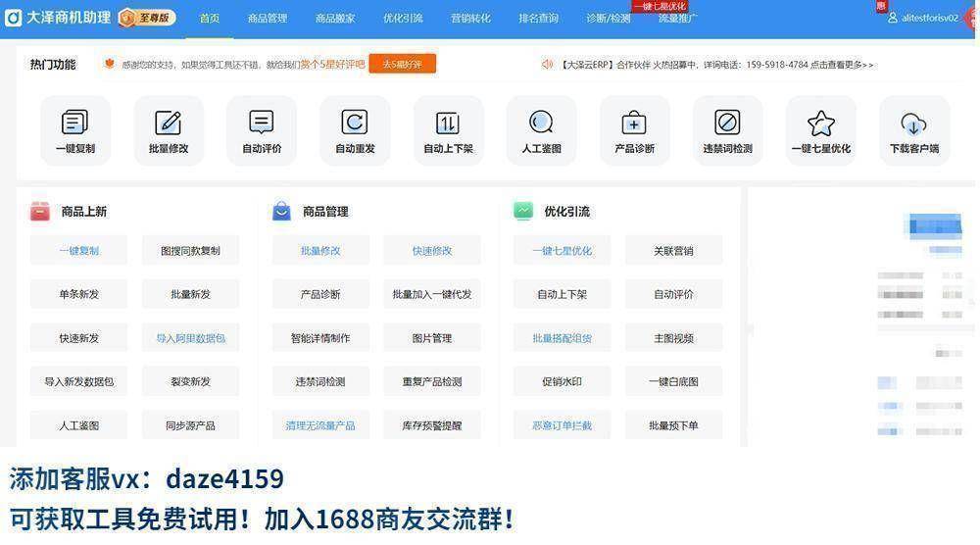Click the 裂变新发 button
This screenshot has width=980, height=545.
pyautogui.click(x=191, y=382)
